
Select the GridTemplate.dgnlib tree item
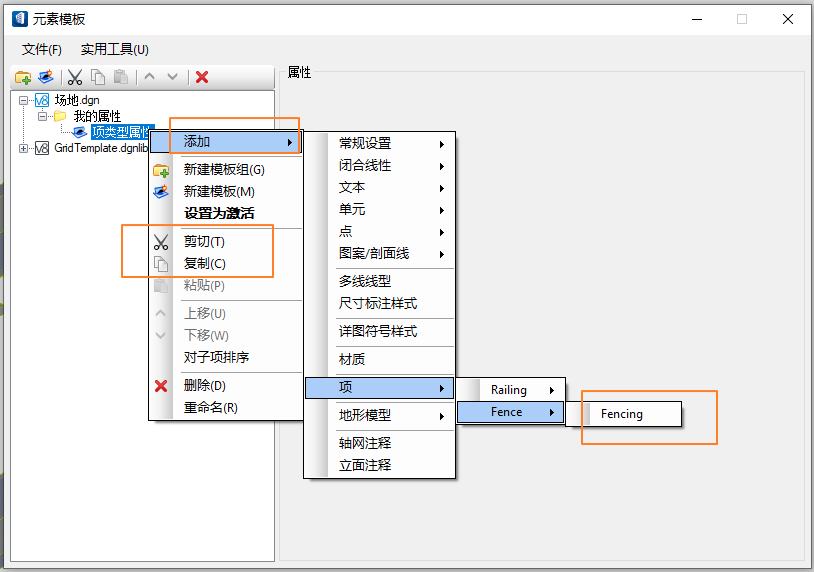[101, 148]
